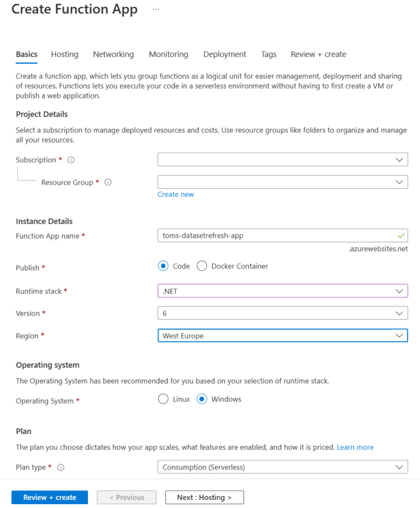420x508 pixels.
Task: Switch to the Monitoring tab
Action: tap(168, 54)
